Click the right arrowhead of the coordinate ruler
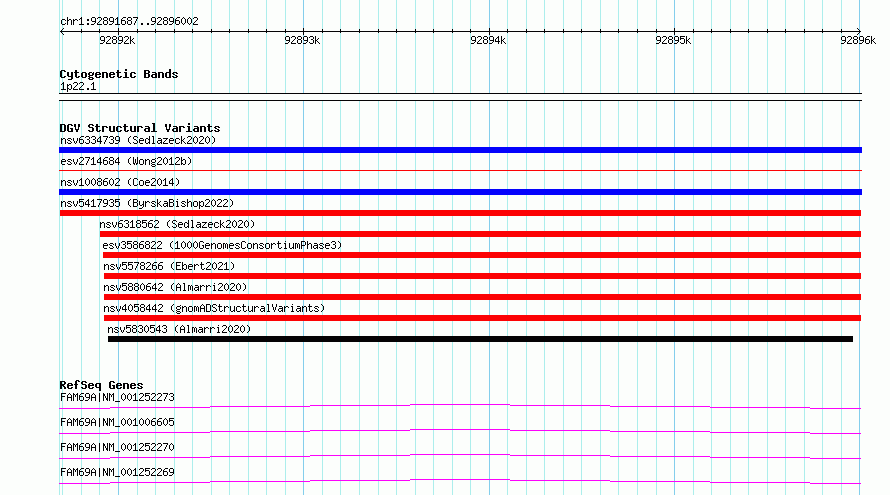This screenshot has height=495, width=890. click(x=859, y=31)
